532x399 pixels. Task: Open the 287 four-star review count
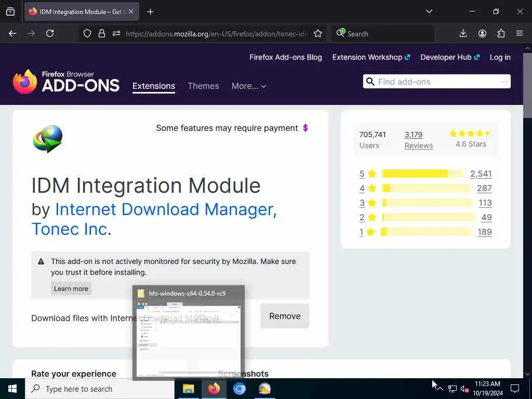tap(484, 188)
